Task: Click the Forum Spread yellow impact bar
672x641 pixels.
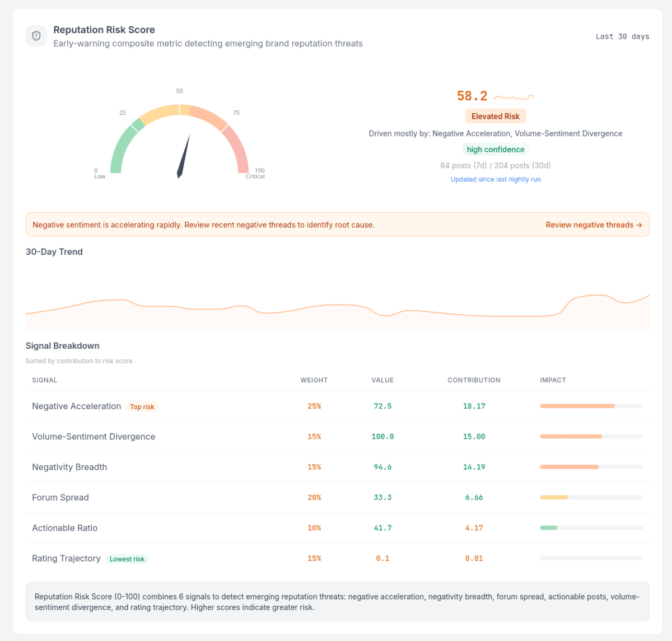Action: (554, 497)
